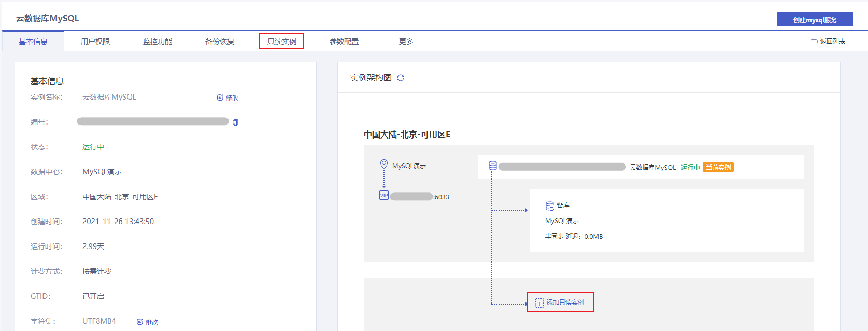The image size is (868, 331).
Task: Click the 返回列表 link
Action: coord(833,42)
